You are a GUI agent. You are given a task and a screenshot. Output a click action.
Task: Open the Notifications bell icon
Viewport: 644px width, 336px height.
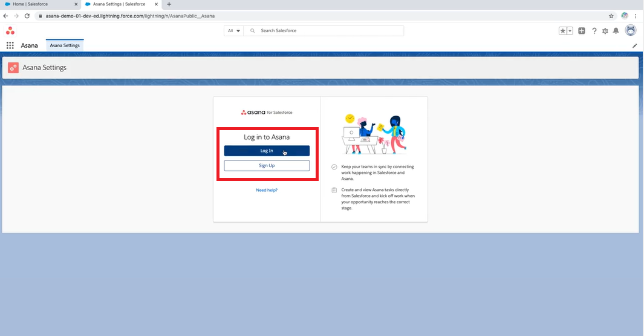(x=616, y=31)
